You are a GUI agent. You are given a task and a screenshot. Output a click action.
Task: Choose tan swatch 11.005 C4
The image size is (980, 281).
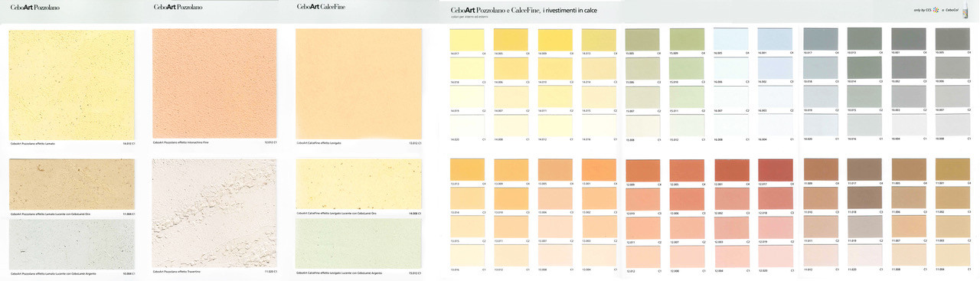click(x=909, y=169)
